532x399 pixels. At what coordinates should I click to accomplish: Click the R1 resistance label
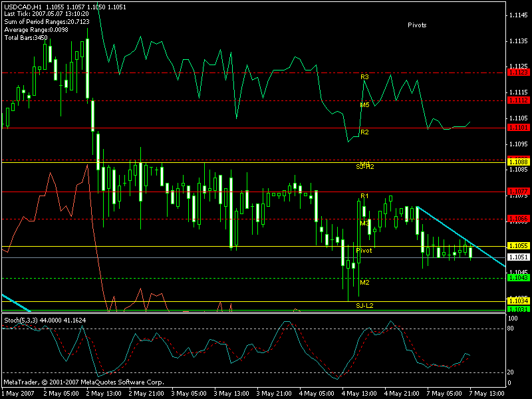tap(364, 196)
